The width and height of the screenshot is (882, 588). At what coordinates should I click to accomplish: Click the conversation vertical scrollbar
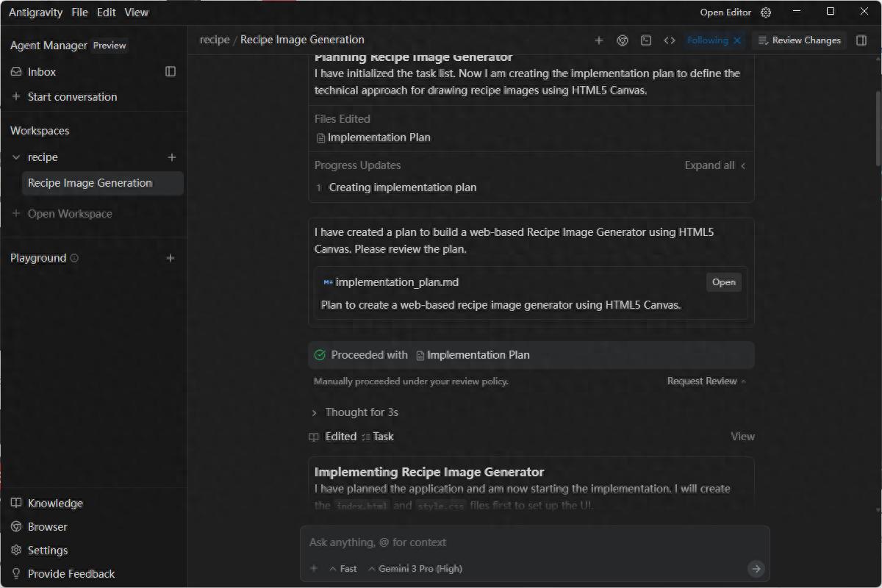click(x=878, y=129)
